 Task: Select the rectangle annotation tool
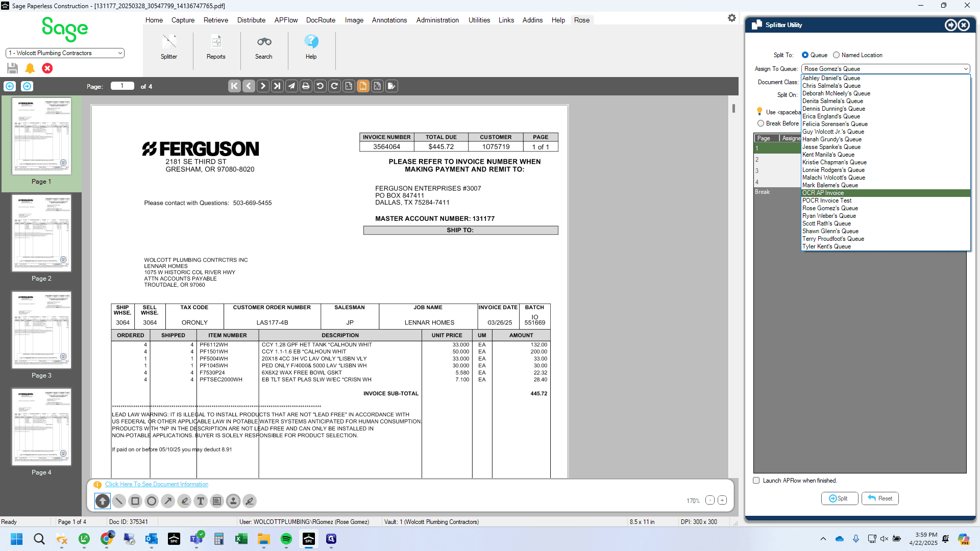135,501
